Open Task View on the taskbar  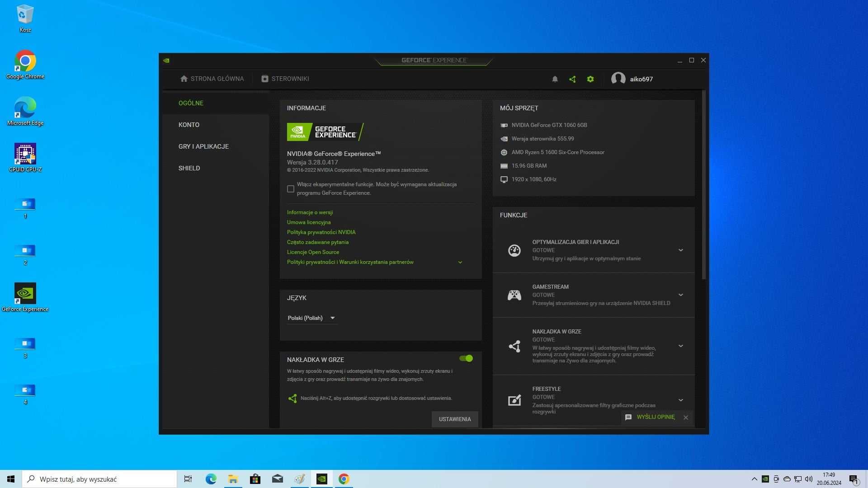(188, 479)
